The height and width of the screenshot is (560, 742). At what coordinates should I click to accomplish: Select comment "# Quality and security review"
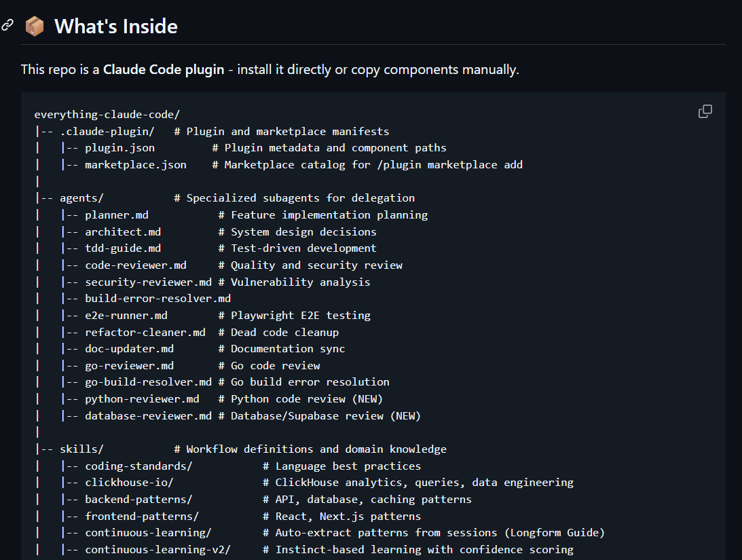point(310,265)
